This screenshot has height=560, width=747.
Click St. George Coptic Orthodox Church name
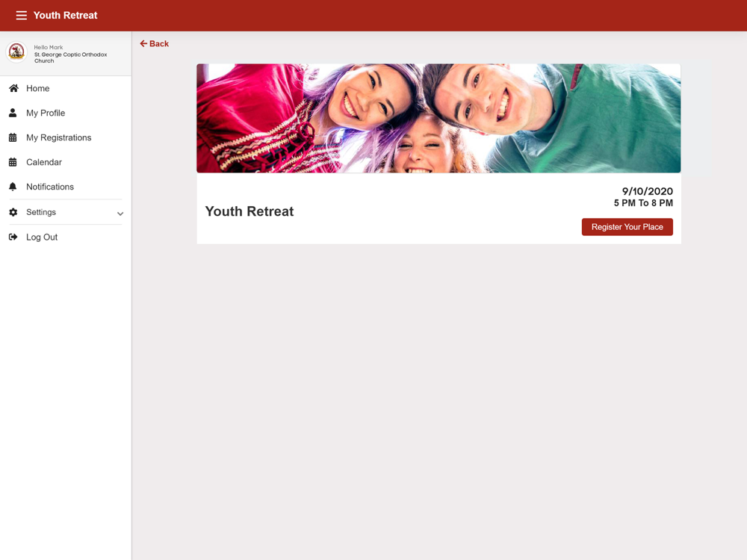point(70,57)
